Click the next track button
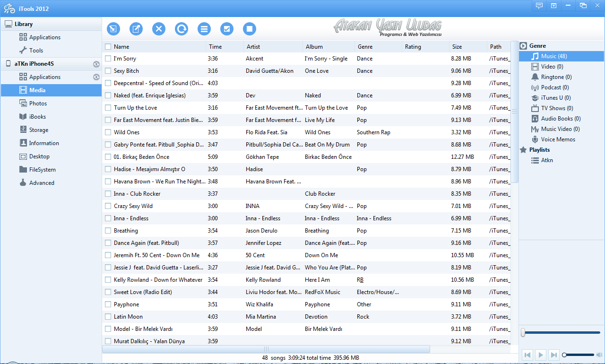The height and width of the screenshot is (364, 605). click(x=554, y=355)
